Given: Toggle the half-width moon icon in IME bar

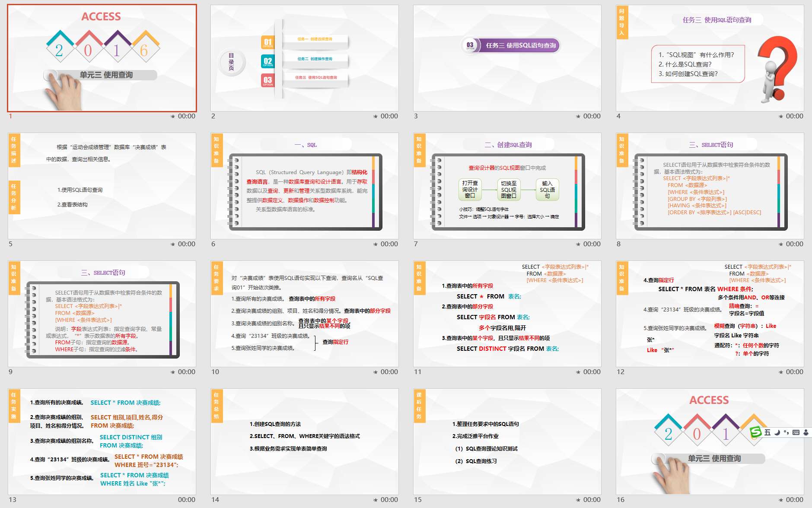Looking at the screenshot, I should tap(777, 432).
